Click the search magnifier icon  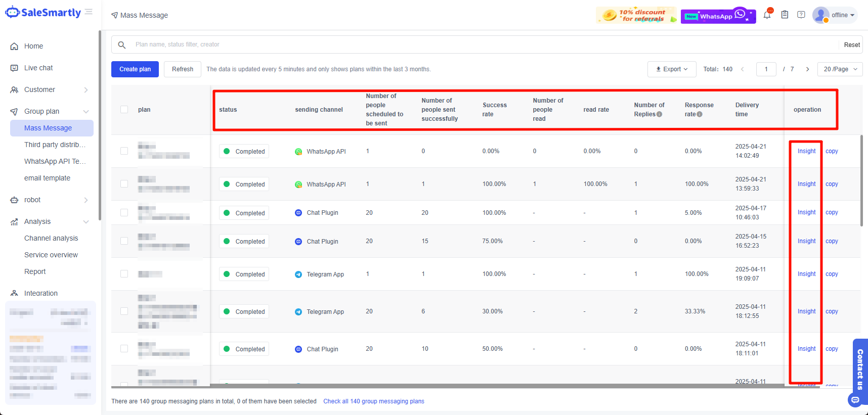coord(122,45)
